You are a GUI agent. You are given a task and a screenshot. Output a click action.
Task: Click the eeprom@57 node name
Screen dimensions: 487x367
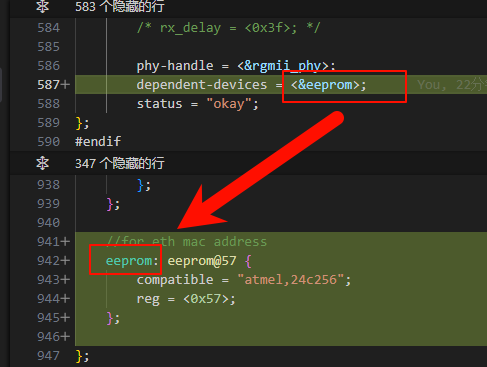coord(202,261)
